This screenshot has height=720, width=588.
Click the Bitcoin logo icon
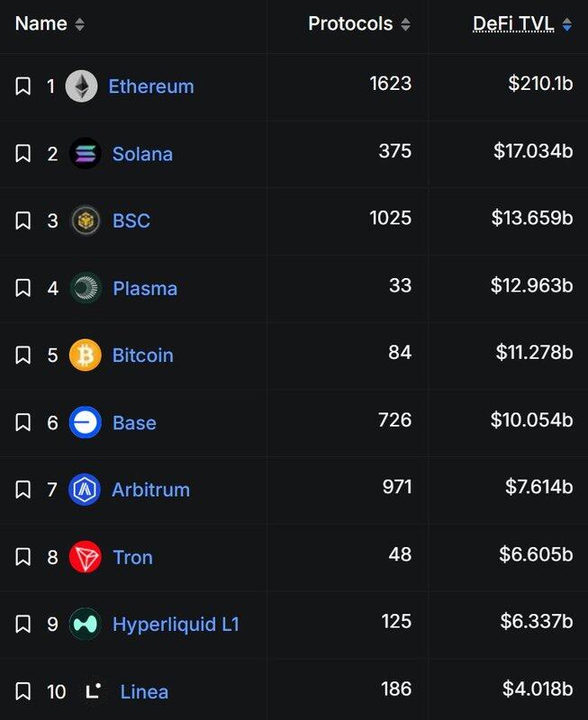[x=86, y=355]
